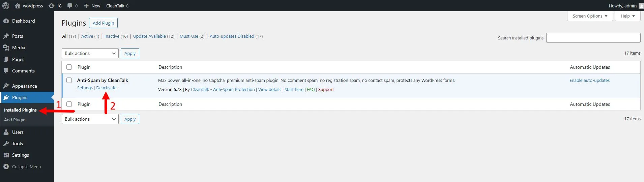This screenshot has height=182, width=644.
Task: Click the Automatic Updates column header at top
Action: (x=590, y=67)
